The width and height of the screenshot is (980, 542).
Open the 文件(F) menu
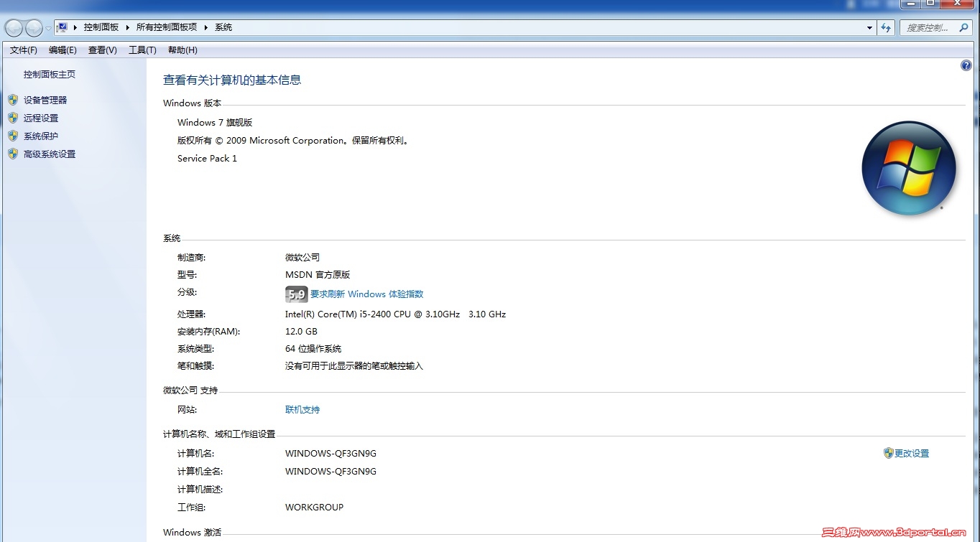point(24,50)
